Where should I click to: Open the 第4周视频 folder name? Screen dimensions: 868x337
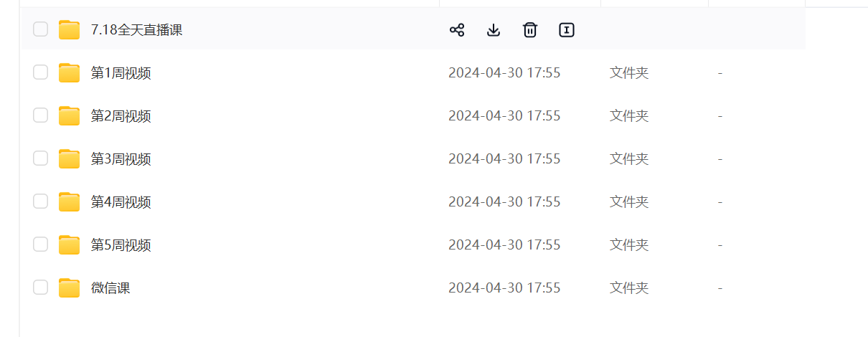(121, 202)
